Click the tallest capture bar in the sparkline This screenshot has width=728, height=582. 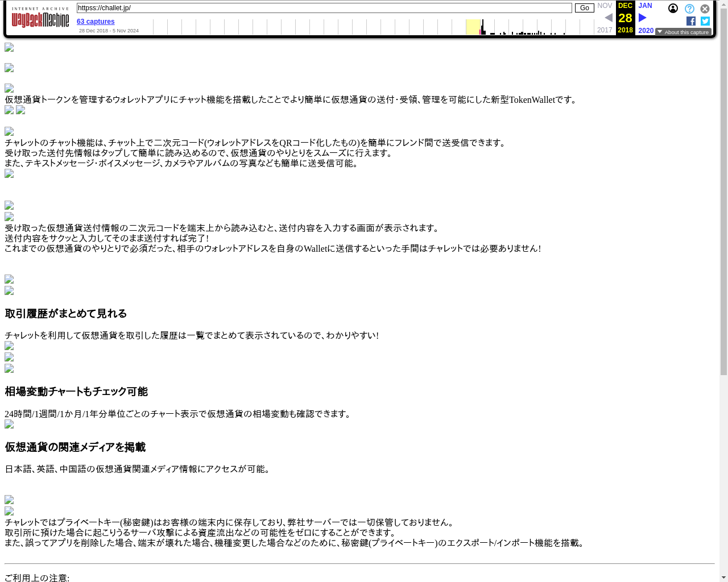pos(482,27)
